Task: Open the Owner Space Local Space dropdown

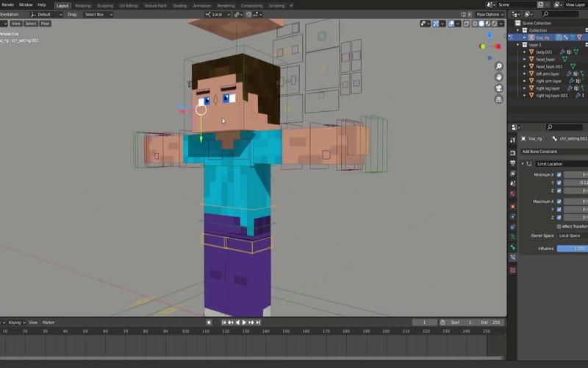Action: tap(573, 236)
